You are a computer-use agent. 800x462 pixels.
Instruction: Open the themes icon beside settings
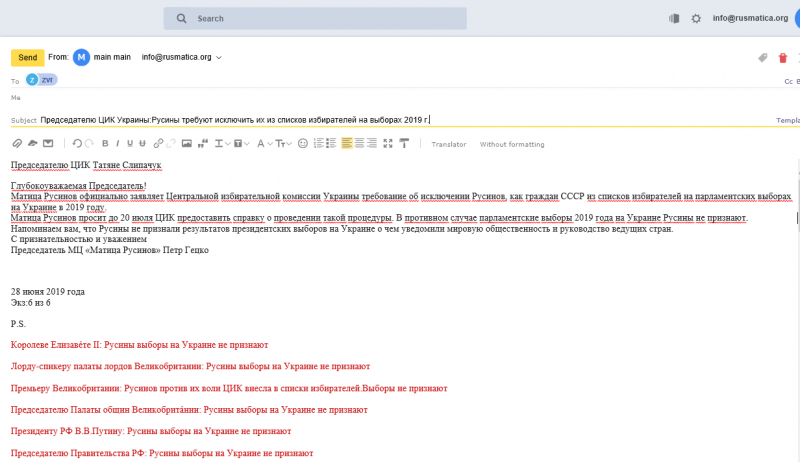click(x=674, y=18)
